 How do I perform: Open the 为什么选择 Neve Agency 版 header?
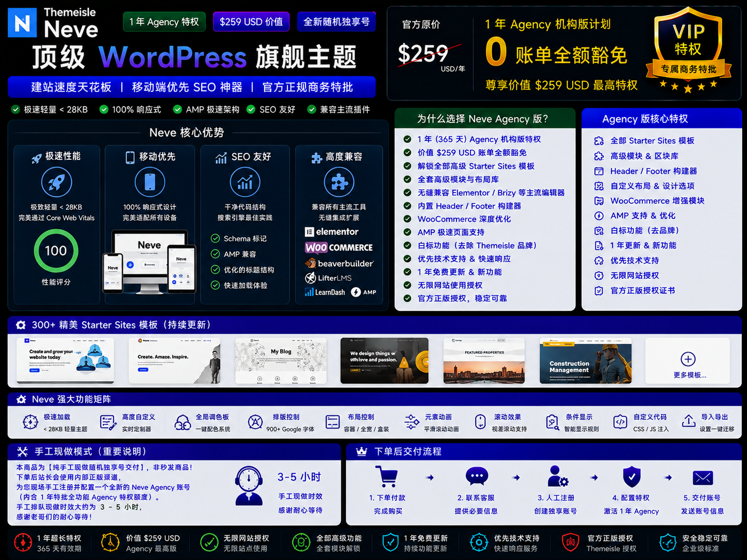pos(485,119)
